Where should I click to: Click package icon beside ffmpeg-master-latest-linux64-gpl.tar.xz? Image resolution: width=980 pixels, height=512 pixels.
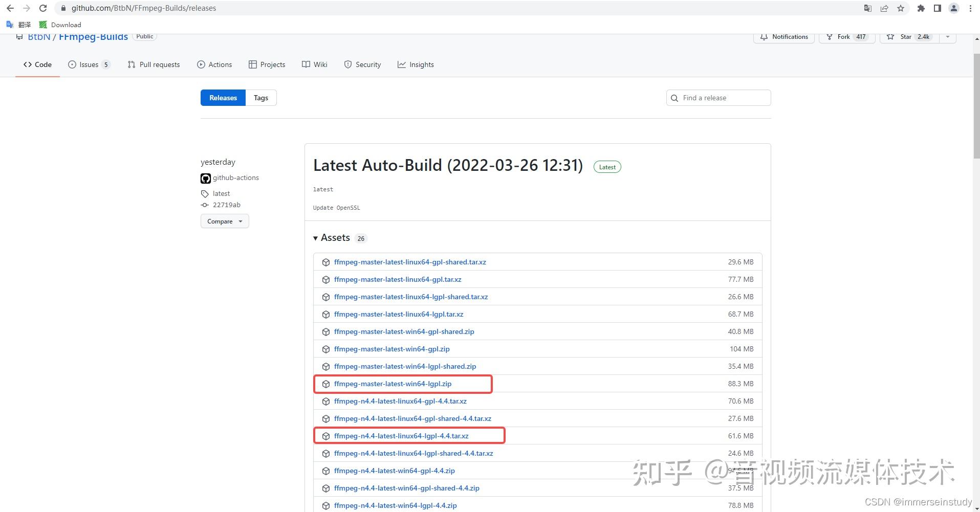[326, 280]
